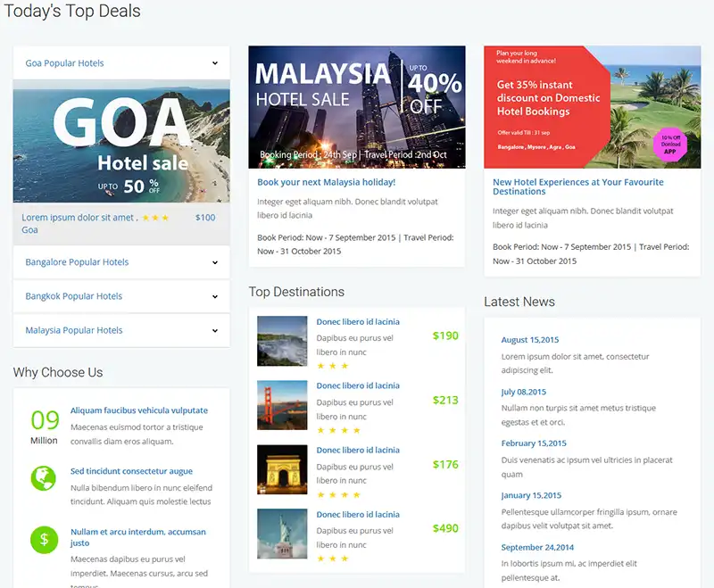The width and height of the screenshot is (714, 588).
Task: Open the July 08,2015 news item
Action: coord(524,392)
